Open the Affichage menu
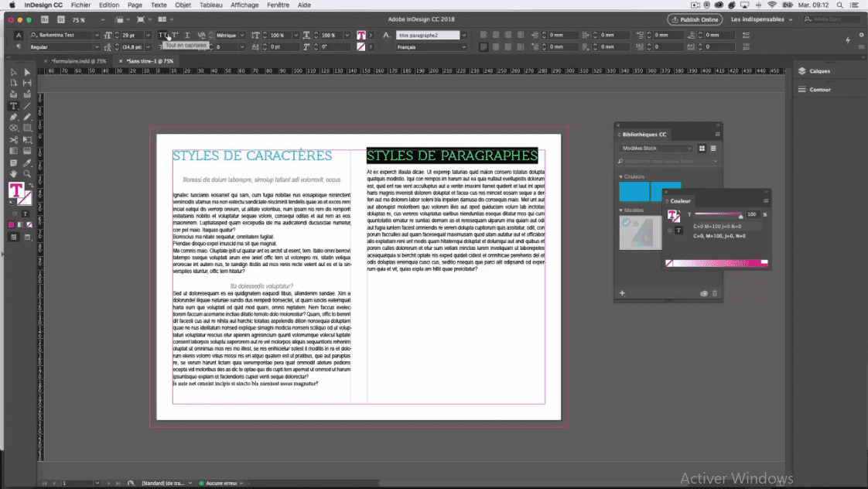This screenshot has height=489, width=868. [x=244, y=5]
